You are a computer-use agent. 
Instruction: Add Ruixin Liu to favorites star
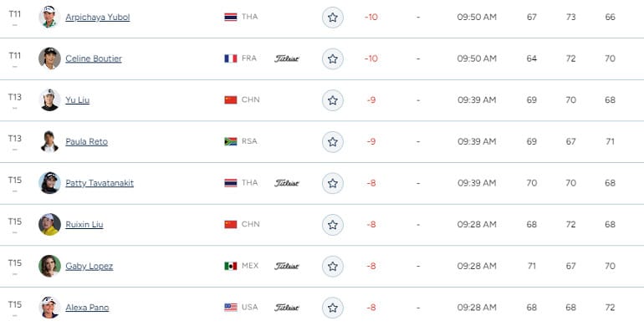click(333, 225)
